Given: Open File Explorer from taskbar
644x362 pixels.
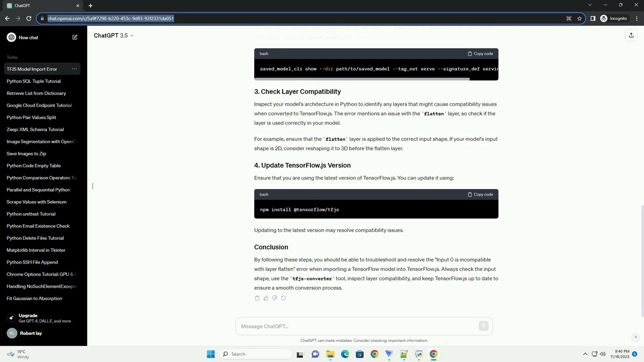Looking at the screenshot, I should pyautogui.click(x=330, y=354).
